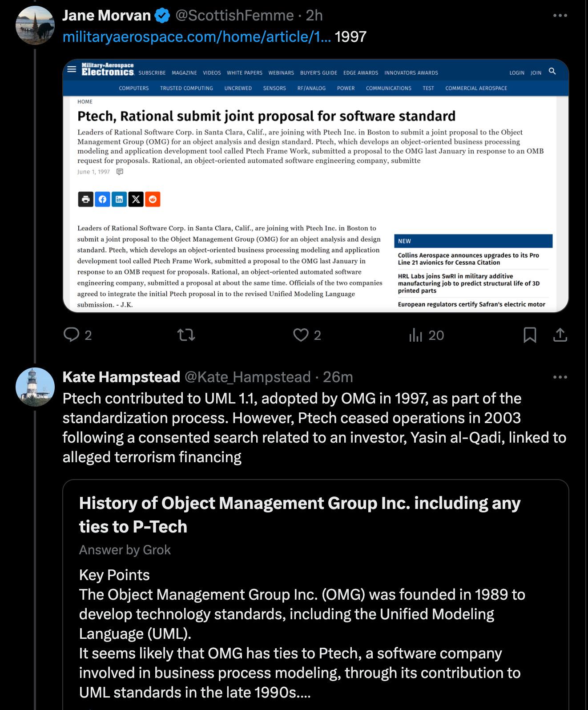Image resolution: width=588 pixels, height=710 pixels.
Task: Click the comment icon beside June 1, 1997
Action: click(120, 172)
